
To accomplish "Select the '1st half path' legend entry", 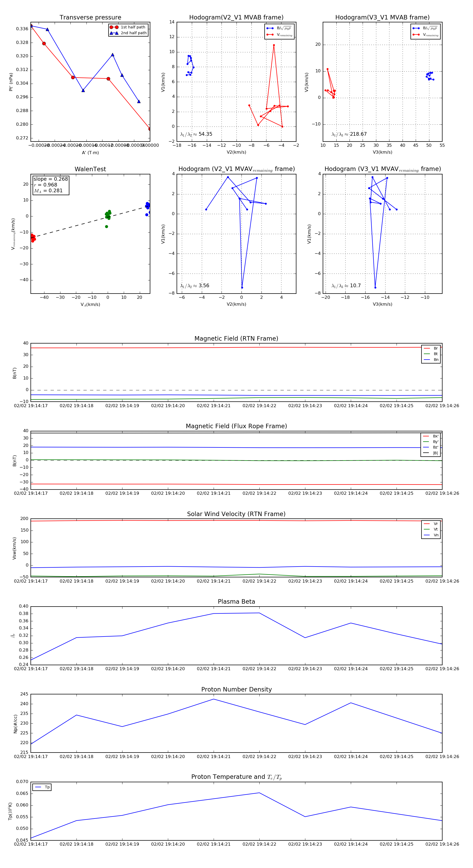I will [128, 27].
